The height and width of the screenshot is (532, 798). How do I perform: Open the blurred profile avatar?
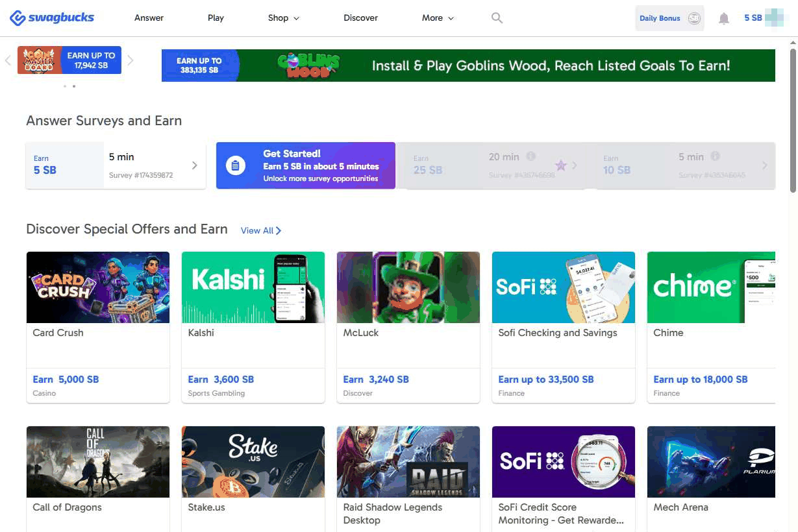pyautogui.click(x=775, y=18)
